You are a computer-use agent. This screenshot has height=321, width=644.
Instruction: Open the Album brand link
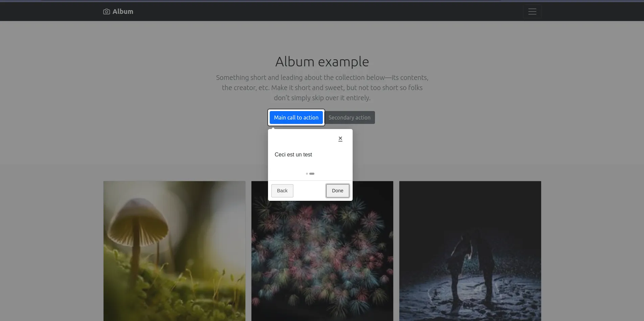(x=123, y=12)
